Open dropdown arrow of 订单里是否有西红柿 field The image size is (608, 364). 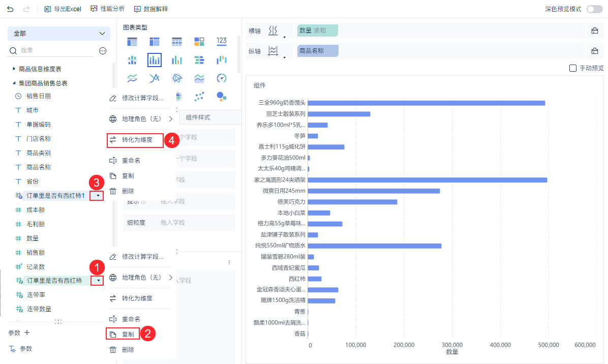pos(98,281)
